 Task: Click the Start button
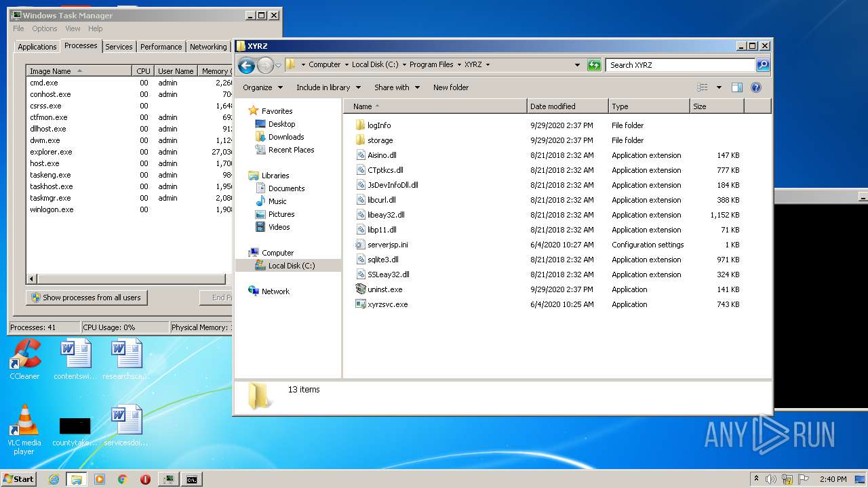(x=19, y=479)
